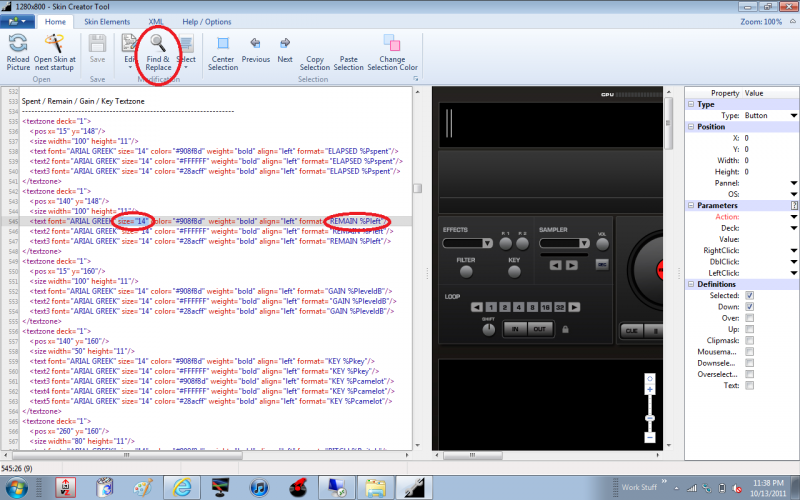Open the Edit tool in Modification group
This screenshot has width=800, height=500.
130,52
